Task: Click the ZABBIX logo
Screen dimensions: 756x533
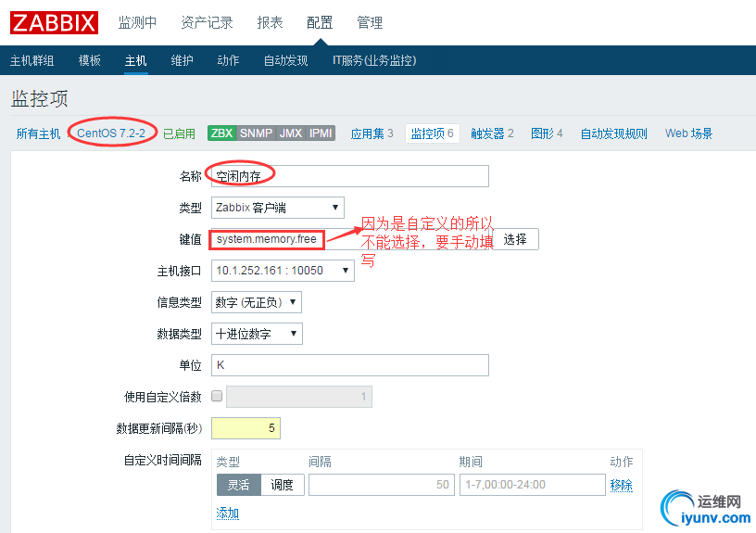Action: click(54, 22)
